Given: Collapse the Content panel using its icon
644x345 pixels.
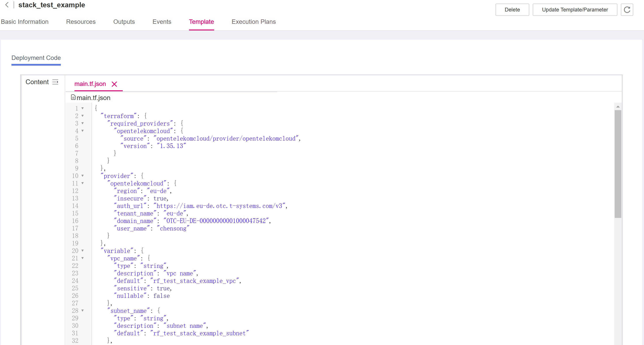Looking at the screenshot, I should pos(55,82).
